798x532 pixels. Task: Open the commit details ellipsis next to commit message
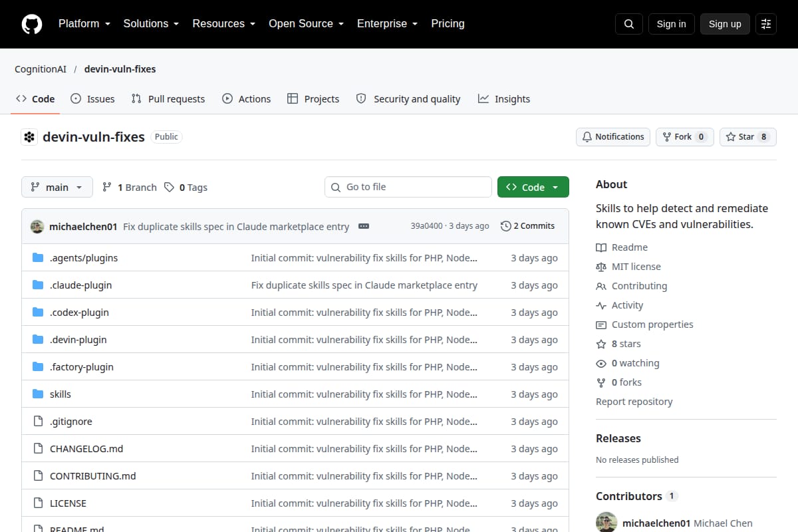point(364,226)
